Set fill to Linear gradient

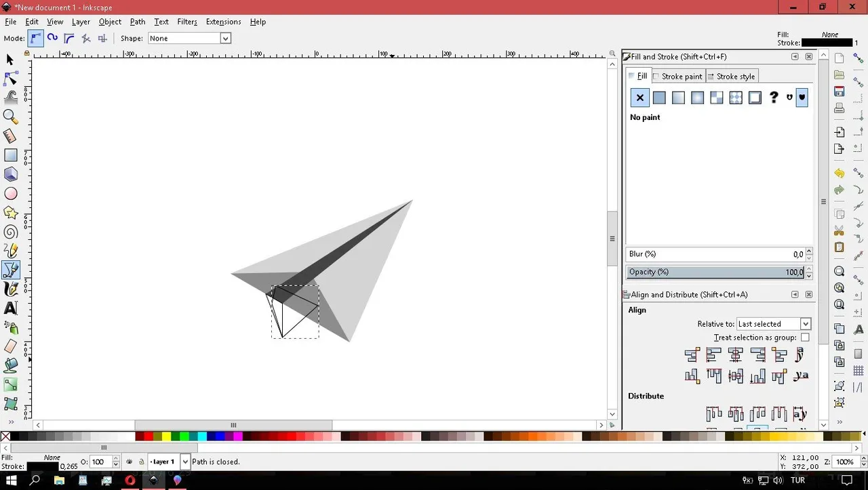(678, 98)
